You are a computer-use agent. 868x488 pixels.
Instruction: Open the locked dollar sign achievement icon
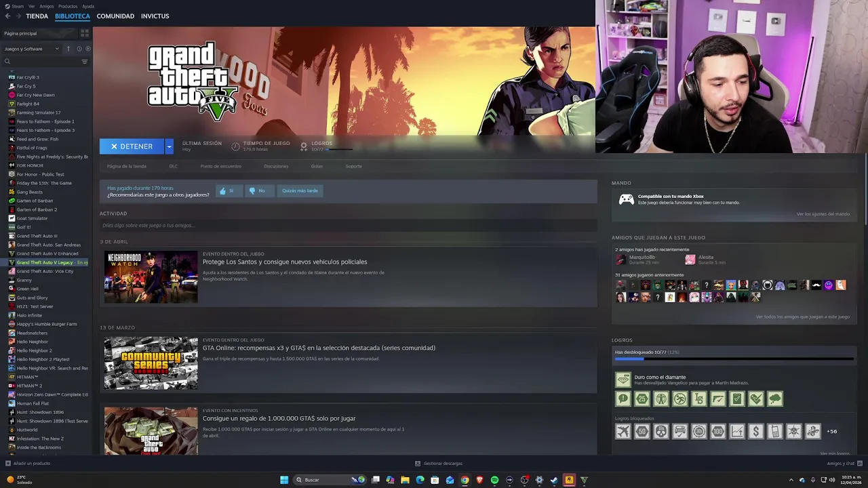click(755, 431)
